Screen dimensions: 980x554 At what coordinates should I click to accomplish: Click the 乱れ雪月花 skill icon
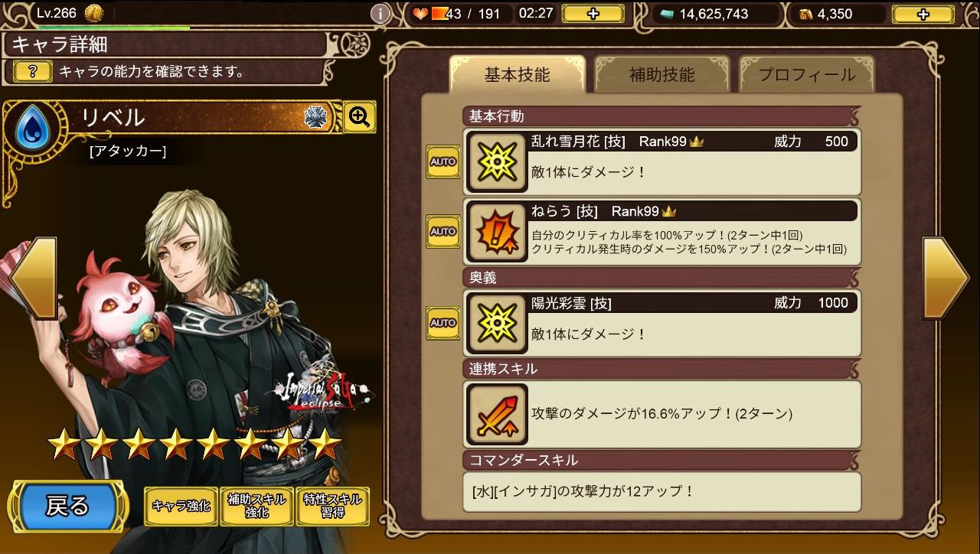[x=496, y=161]
